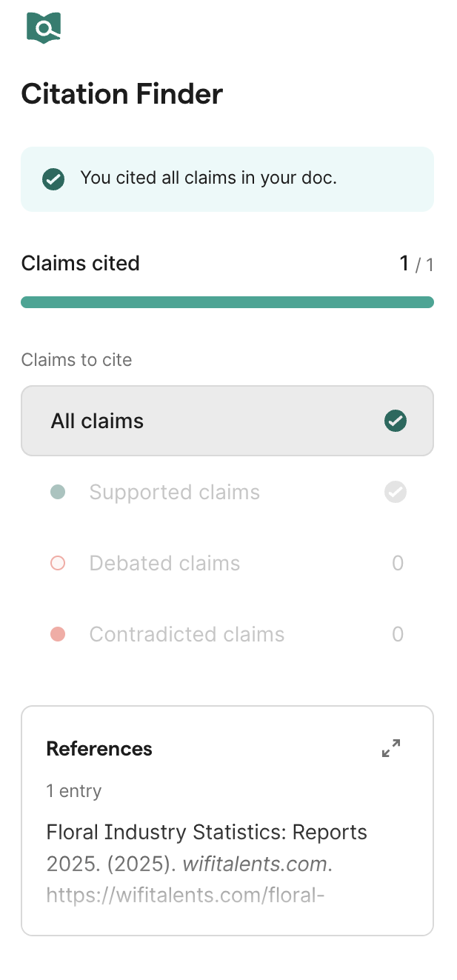Click the gray checkmark next to Supported claims
This screenshot has height=980, width=457.
click(395, 492)
